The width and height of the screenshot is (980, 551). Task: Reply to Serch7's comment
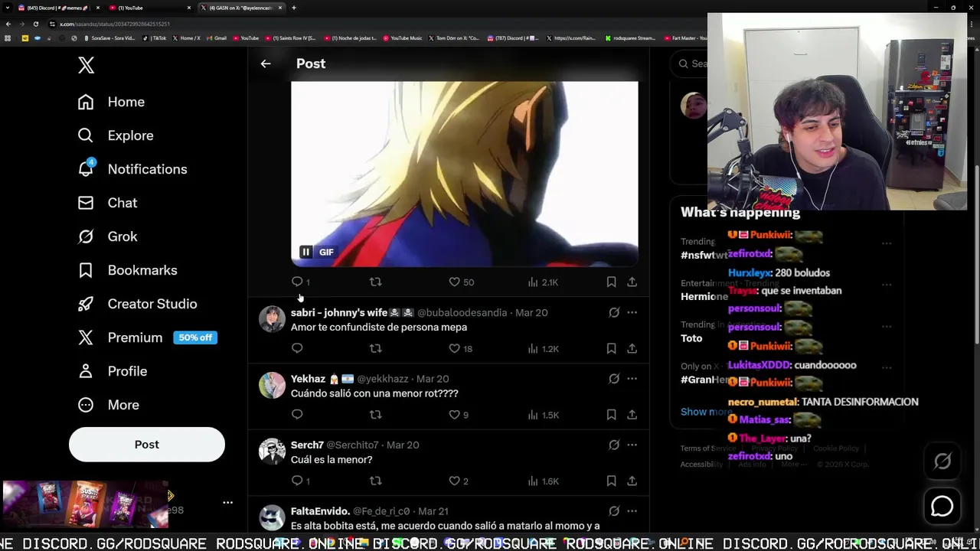(301, 481)
